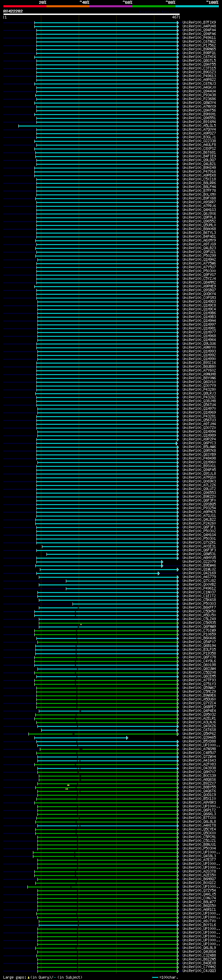Screen dimensions: 222x980
Task: Click label UniRef100_A5LGL5
Action: coord(199,125)
